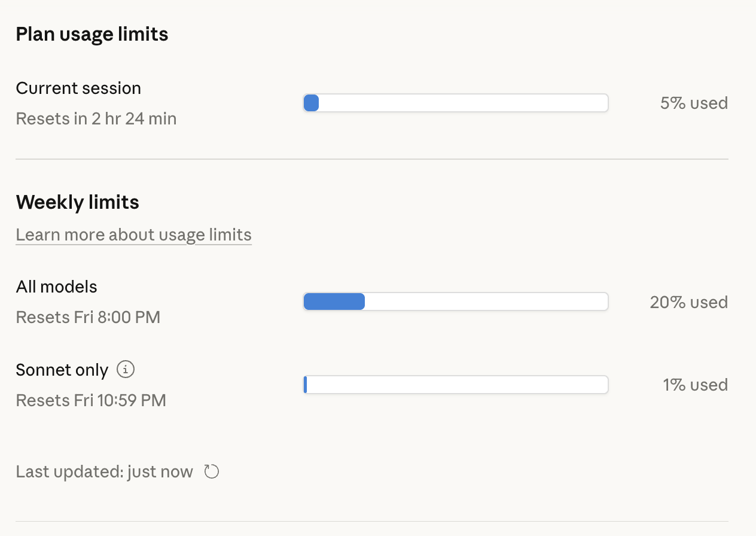Click Resets Fri 10:59 PM text
Screen dimensions: 756x536
(91, 400)
